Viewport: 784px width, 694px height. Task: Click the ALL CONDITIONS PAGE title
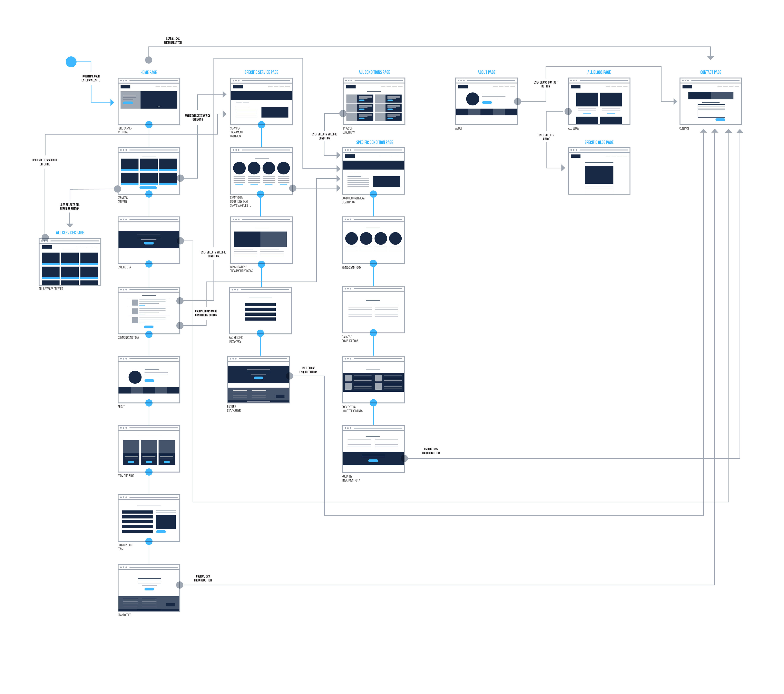[374, 72]
